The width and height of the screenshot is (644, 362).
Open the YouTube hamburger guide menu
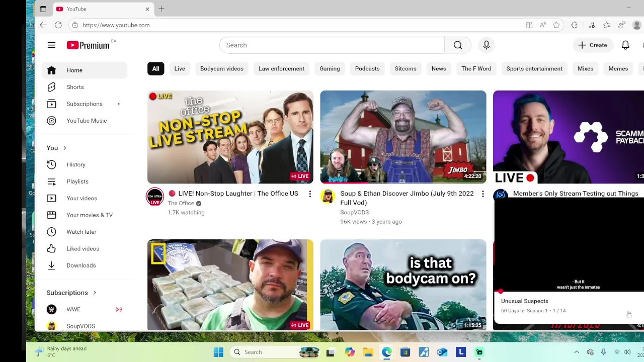(51, 45)
